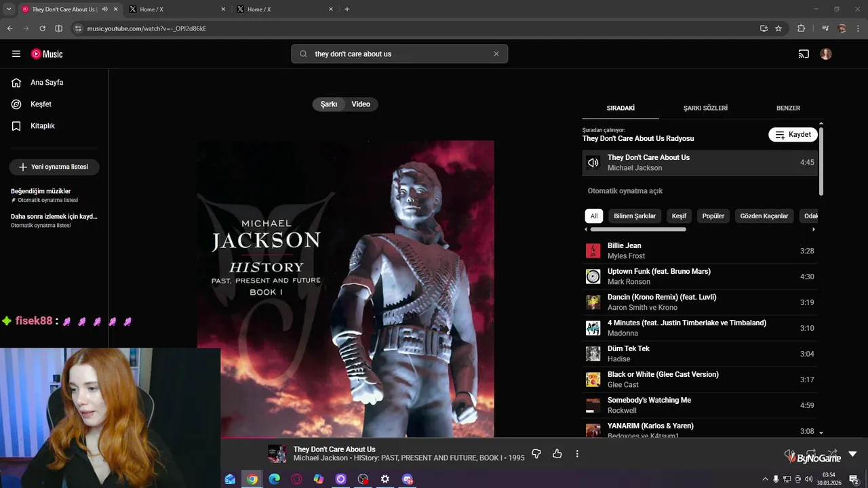Switch to the first Home / X tab
Viewport: 868px width, 488px height.
pos(176,9)
